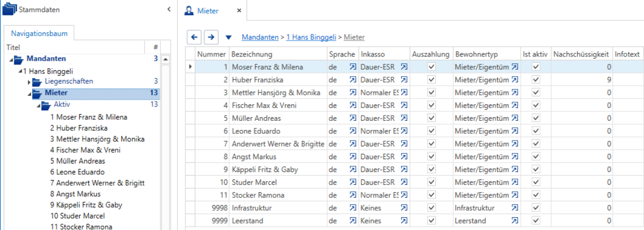The image size is (644, 230).
Task: Open Bewohnertyp link icon for Käppeli Fritz & Gaby
Action: [514, 169]
